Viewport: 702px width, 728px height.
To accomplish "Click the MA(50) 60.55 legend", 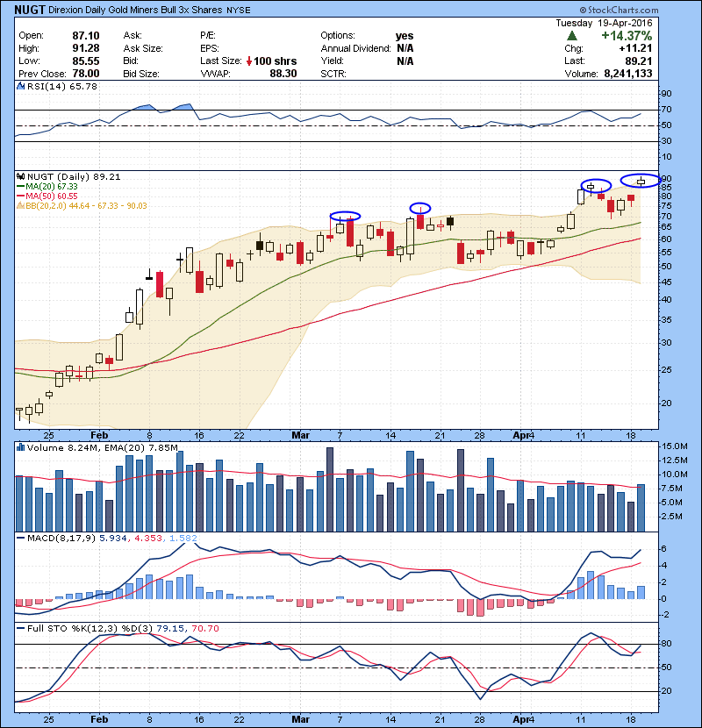I will (x=47, y=196).
